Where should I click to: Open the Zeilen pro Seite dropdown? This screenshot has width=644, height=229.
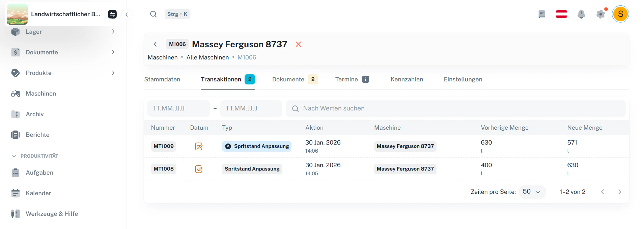532,192
